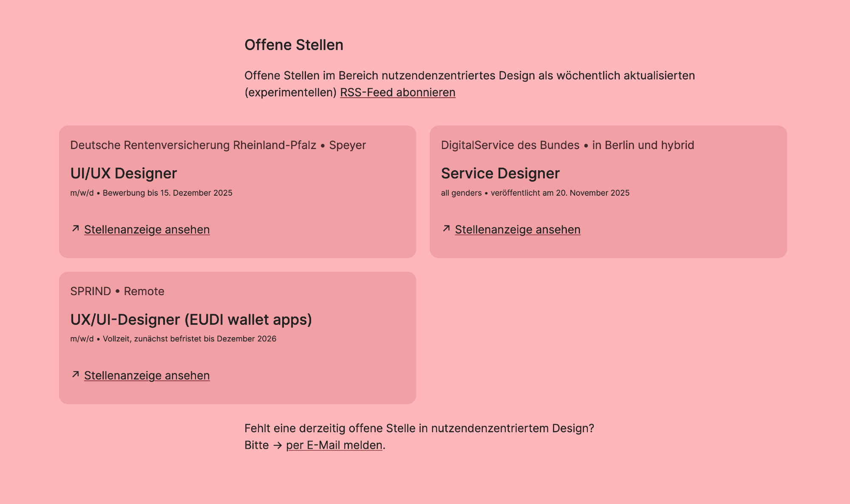Click Deutsche Rentenversicherung Rheinland-Pfalz employer text
Image resolution: width=850 pixels, height=504 pixels.
coord(193,145)
